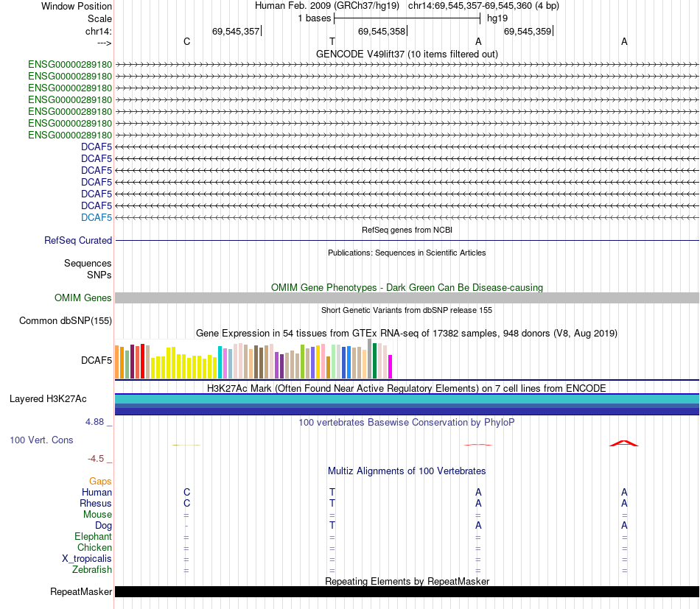
Task: Open '100 vertebrates Basewise Conservation by PhyloP' title
Action: point(407,422)
